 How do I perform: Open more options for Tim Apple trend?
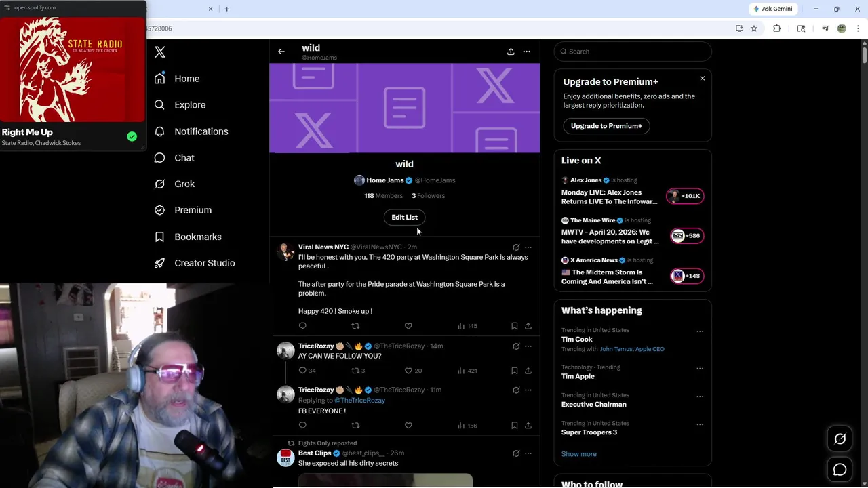pyautogui.click(x=700, y=369)
